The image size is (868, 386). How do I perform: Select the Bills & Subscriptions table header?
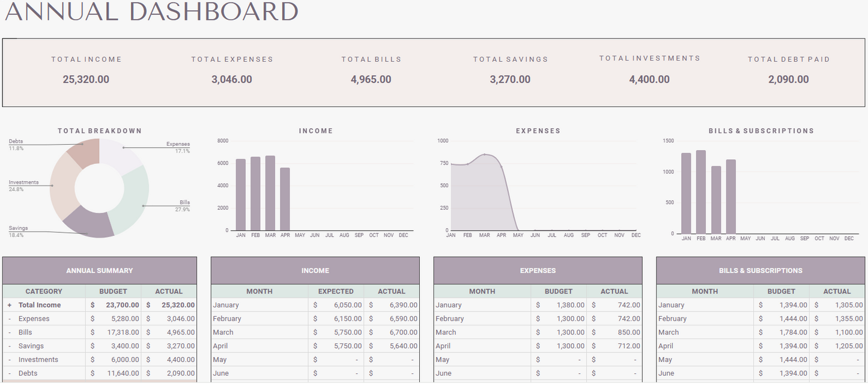[761, 271]
